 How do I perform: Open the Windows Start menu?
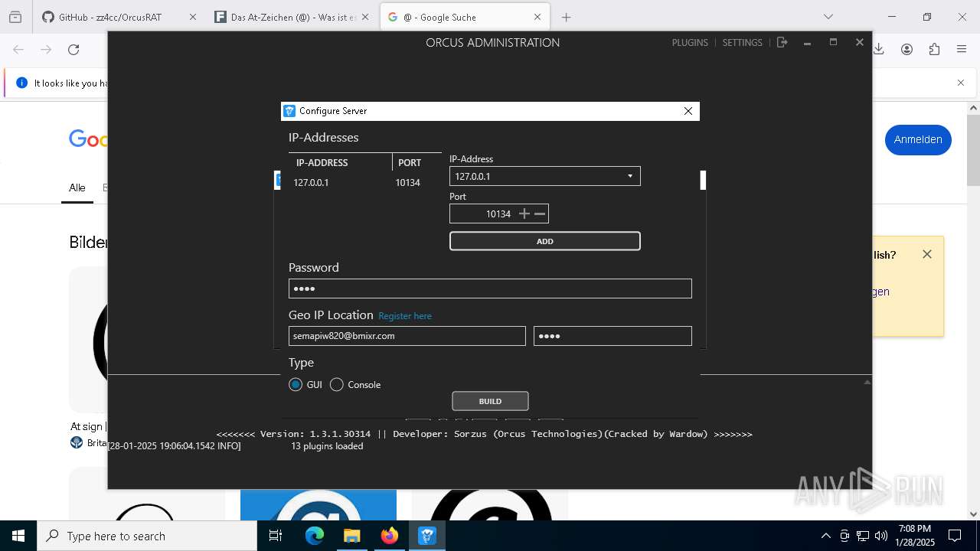(18, 536)
